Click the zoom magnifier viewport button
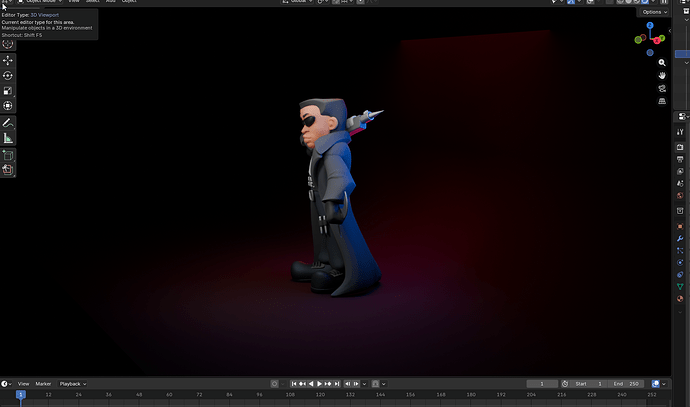 click(x=662, y=62)
